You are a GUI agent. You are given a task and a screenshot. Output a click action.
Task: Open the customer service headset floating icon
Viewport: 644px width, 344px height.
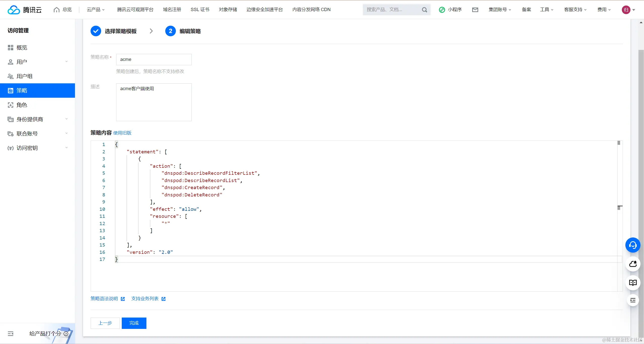633,245
